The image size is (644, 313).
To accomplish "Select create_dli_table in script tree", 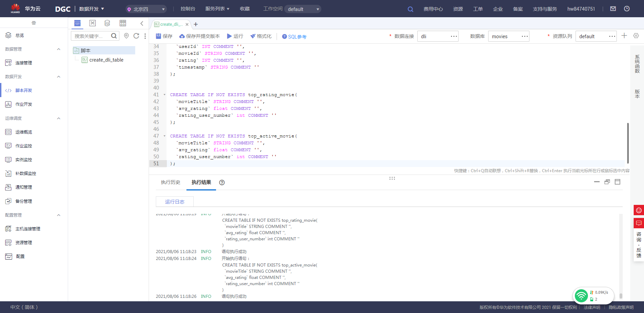I will point(106,60).
